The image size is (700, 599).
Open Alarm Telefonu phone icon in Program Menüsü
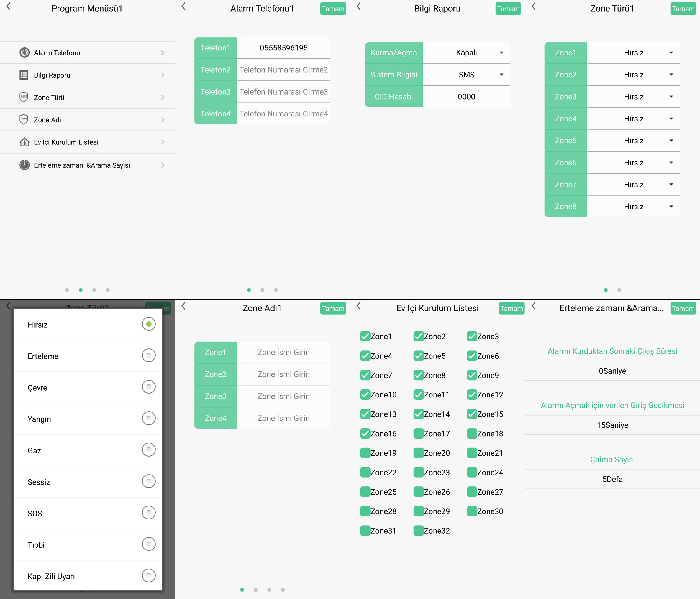click(24, 52)
